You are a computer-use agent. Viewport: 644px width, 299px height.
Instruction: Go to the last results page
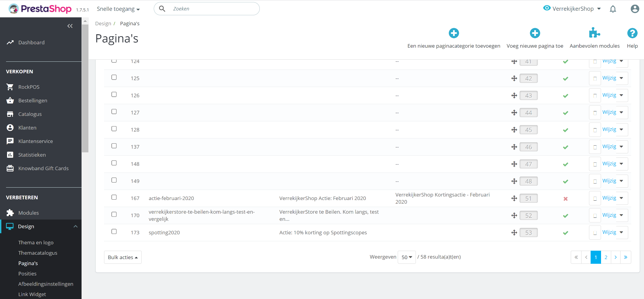click(626, 257)
